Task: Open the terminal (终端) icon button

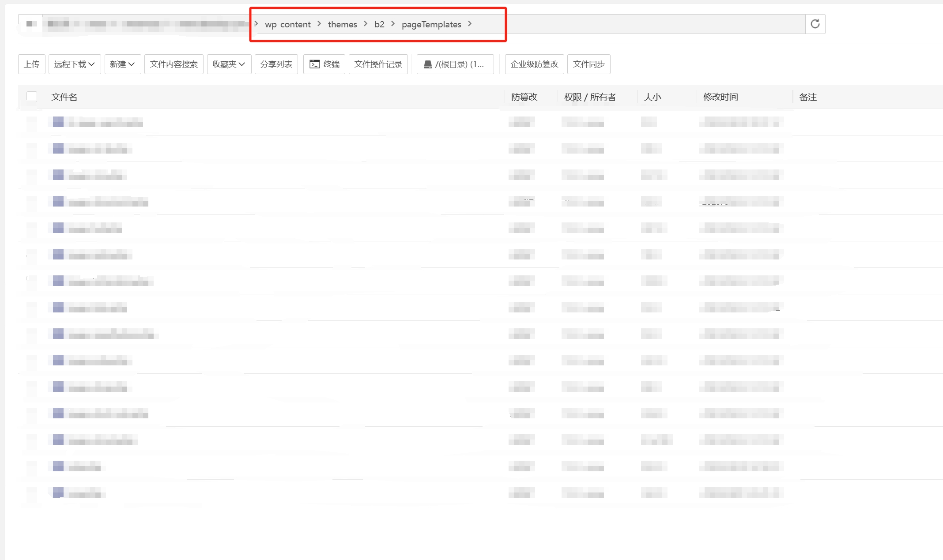Action: pyautogui.click(x=324, y=64)
